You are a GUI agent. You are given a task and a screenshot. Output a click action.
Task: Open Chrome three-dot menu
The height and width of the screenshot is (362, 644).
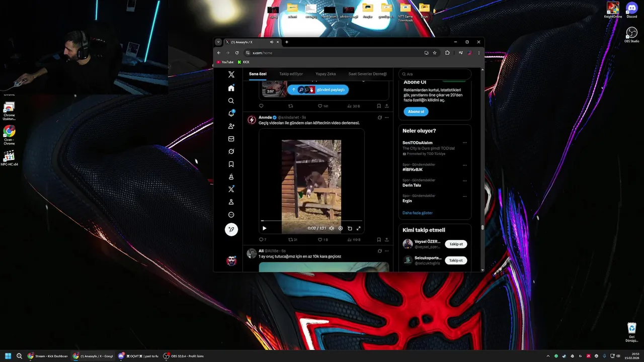click(478, 53)
